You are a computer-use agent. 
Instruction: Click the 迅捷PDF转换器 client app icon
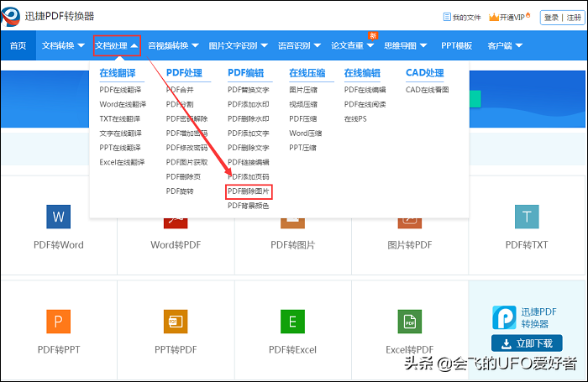(504, 317)
